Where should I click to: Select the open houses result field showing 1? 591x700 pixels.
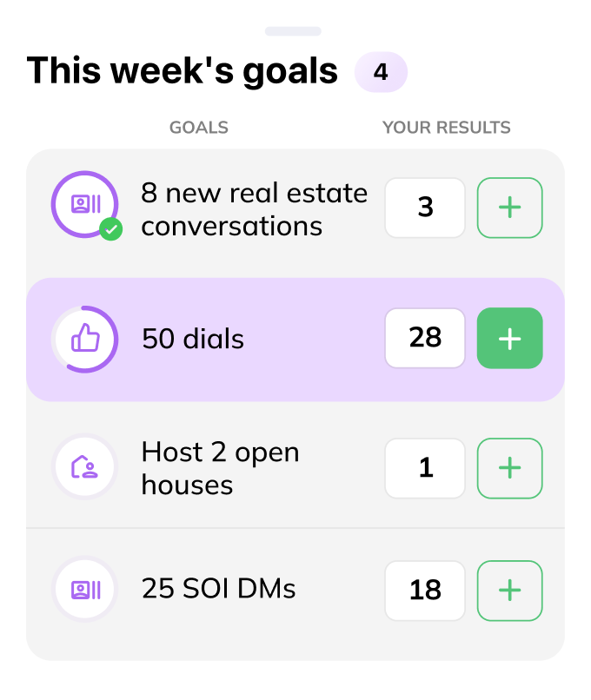click(x=425, y=468)
